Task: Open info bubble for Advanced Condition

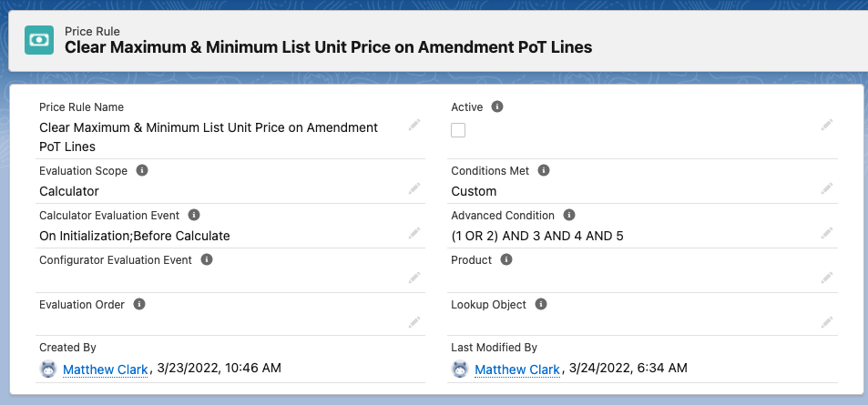Action: [x=569, y=215]
